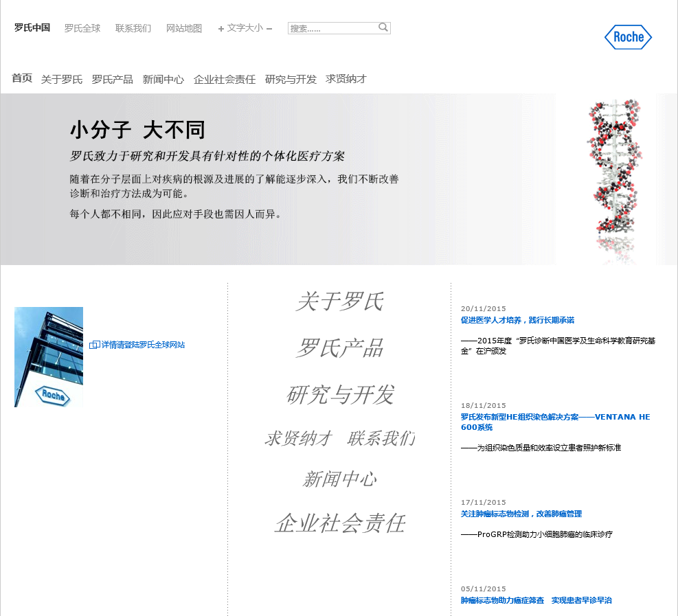678x616 pixels.
Task: Click news date 05/11/2015
Action: (x=483, y=589)
